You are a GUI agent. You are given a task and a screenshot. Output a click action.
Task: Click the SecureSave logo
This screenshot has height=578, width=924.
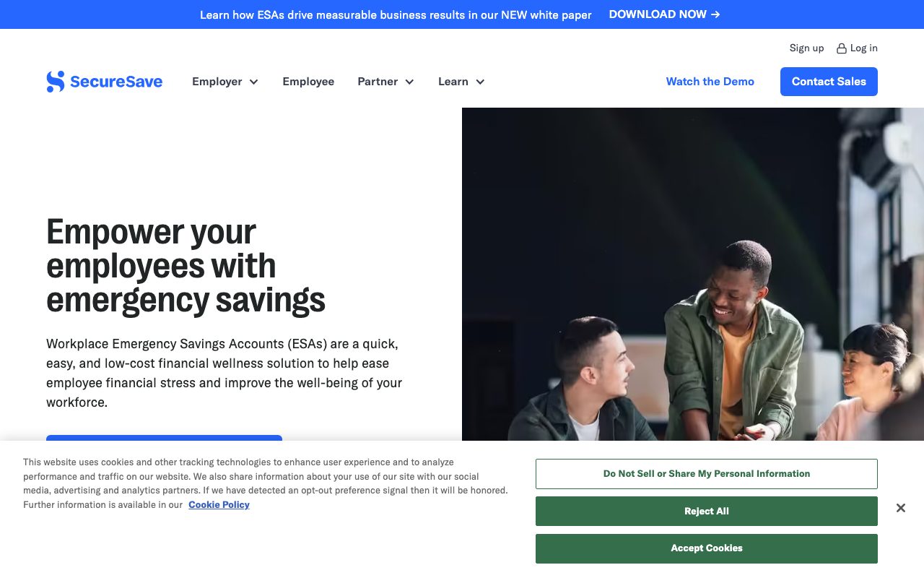104,82
